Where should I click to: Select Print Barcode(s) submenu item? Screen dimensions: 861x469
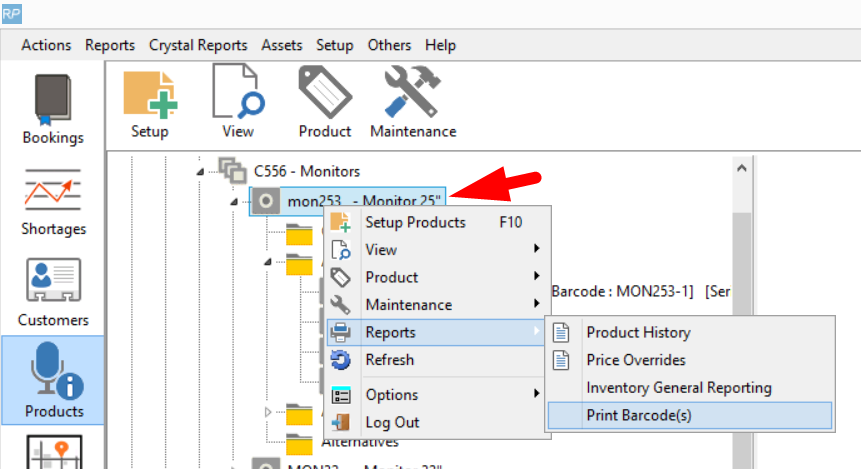690,416
